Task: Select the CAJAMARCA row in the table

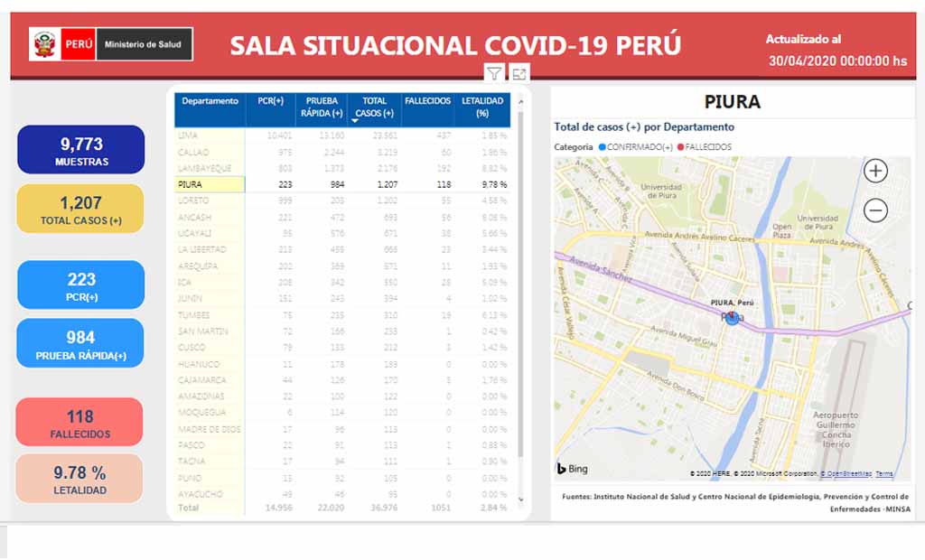Action: [x=342, y=380]
